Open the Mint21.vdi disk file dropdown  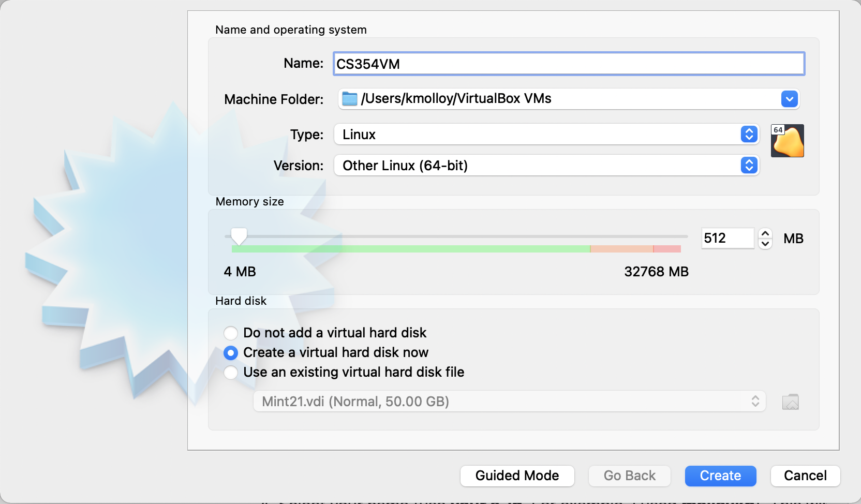tap(509, 401)
